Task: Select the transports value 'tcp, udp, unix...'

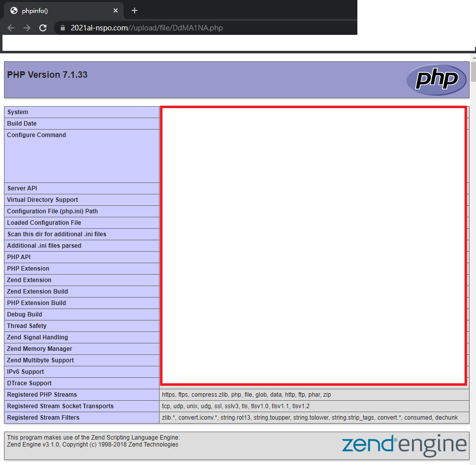Action: pos(236,406)
